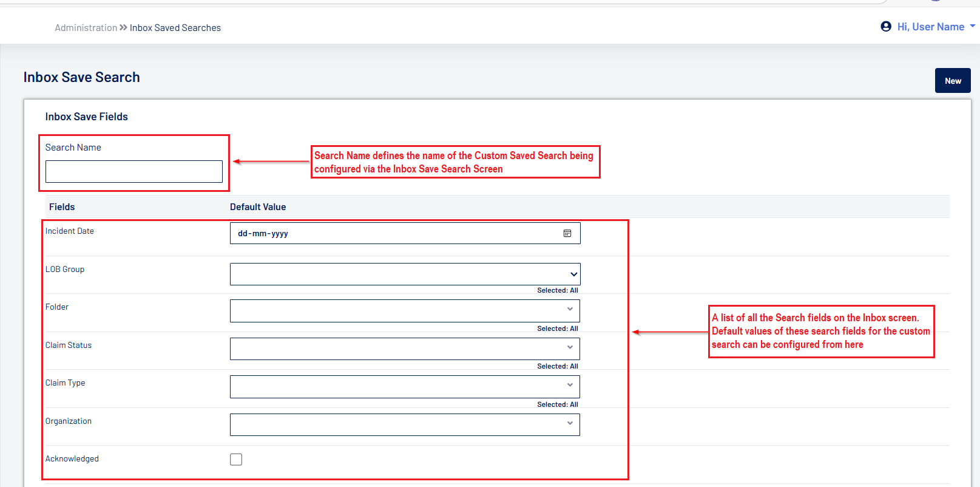Click the Inbox Saved Searches breadcrumb
980x487 pixels.
(x=175, y=28)
